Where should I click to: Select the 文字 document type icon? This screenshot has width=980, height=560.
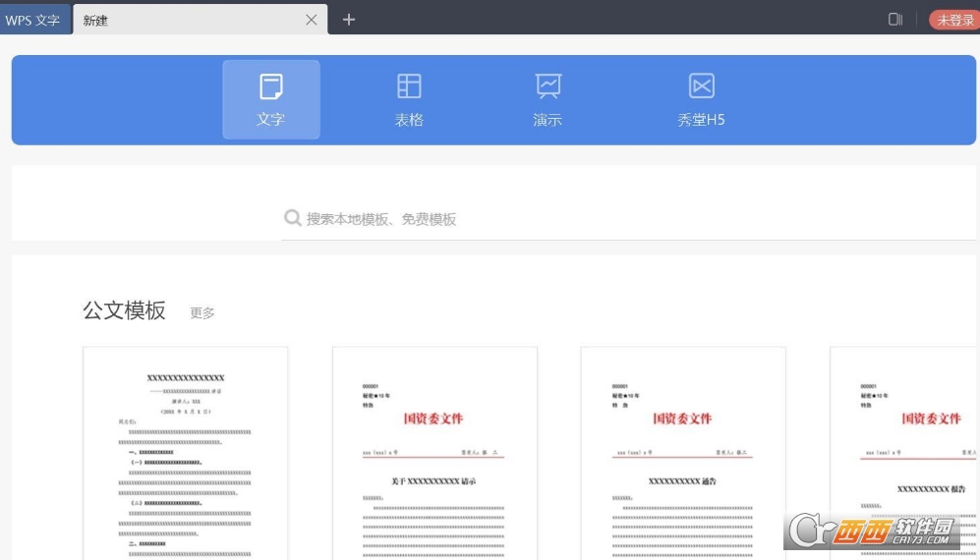click(x=271, y=86)
